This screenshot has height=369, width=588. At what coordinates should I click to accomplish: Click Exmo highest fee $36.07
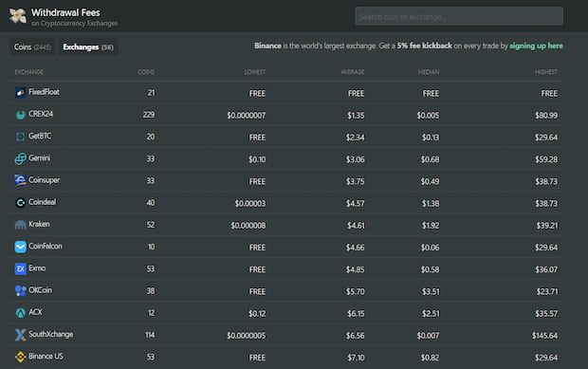point(546,269)
